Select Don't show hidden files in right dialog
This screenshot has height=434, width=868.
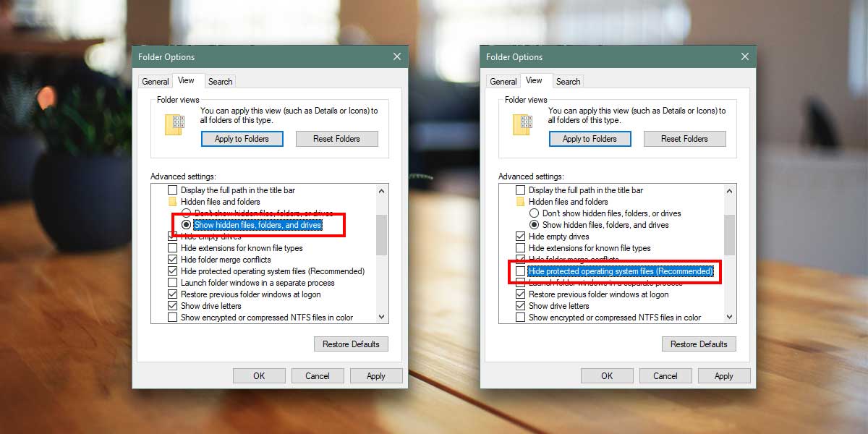coord(534,213)
